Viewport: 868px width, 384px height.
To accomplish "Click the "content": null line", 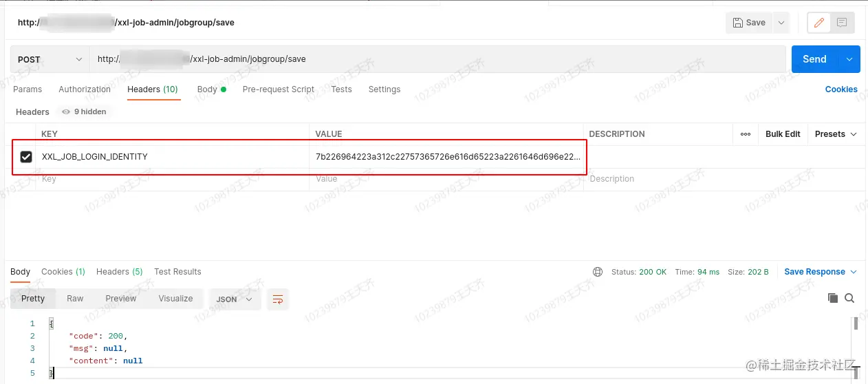I will 105,361.
